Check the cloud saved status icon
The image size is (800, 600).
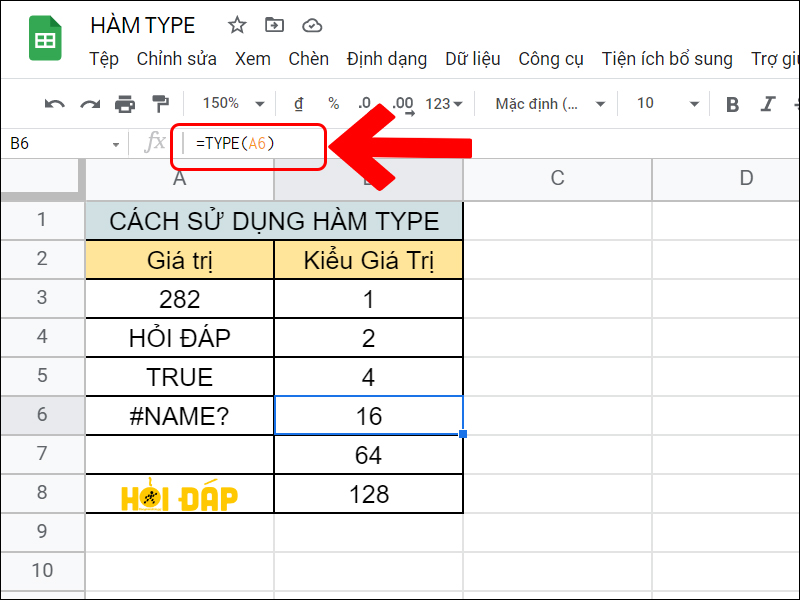click(x=312, y=25)
